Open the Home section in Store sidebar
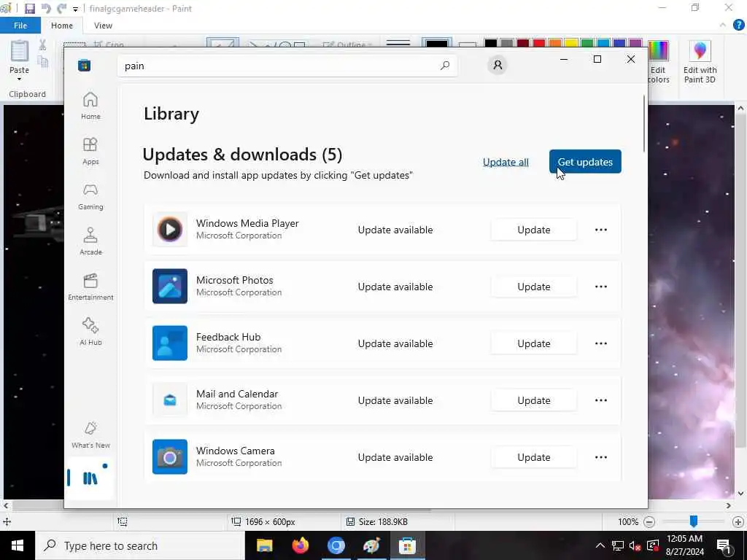This screenshot has width=747, height=560. (x=90, y=106)
